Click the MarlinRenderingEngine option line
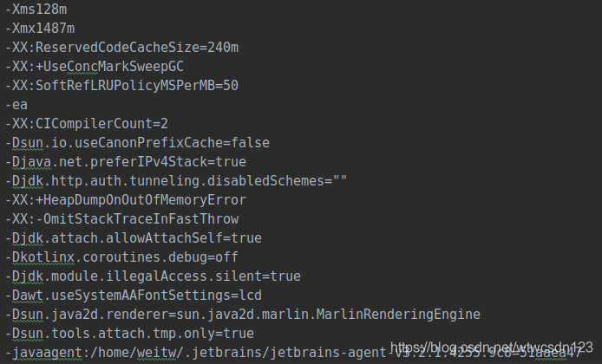This screenshot has height=364, width=602. coord(243,315)
